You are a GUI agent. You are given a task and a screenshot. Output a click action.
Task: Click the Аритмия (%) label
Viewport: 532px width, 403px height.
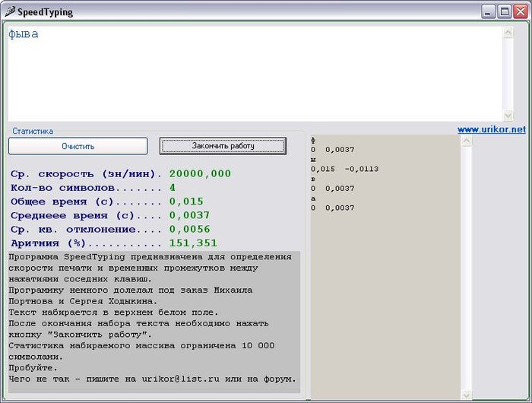click(86, 243)
